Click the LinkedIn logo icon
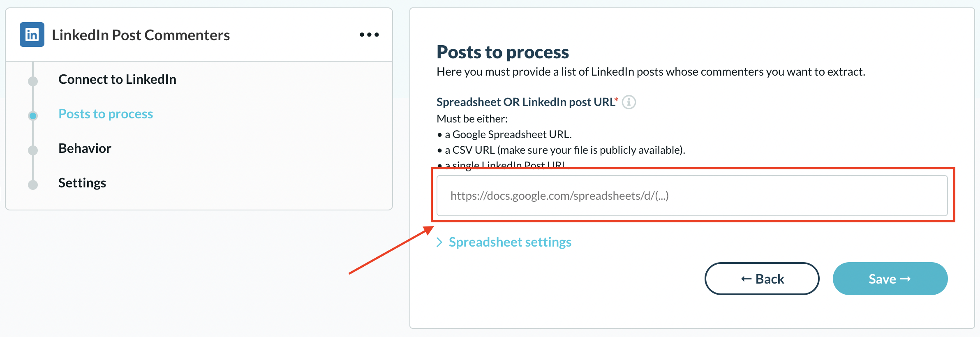 [32, 35]
